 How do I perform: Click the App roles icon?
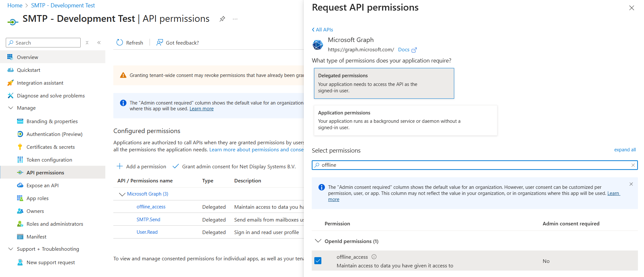click(20, 198)
